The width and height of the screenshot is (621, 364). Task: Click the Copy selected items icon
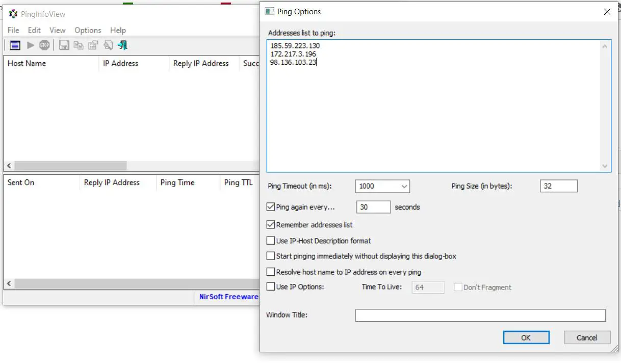click(x=79, y=45)
